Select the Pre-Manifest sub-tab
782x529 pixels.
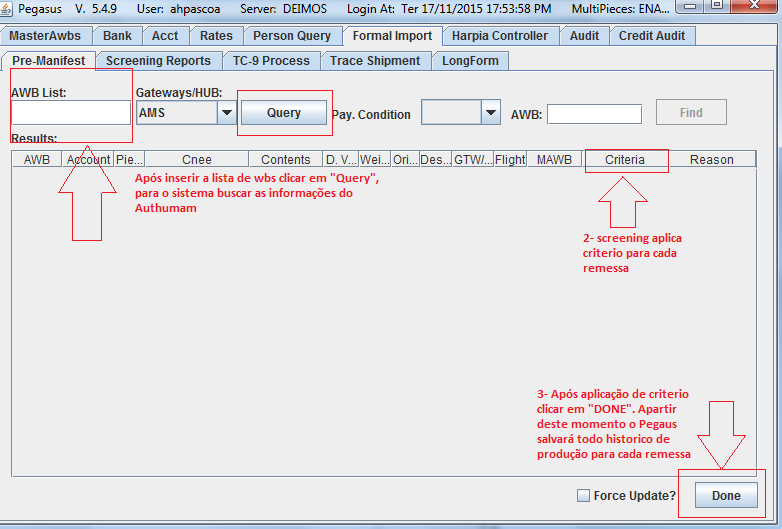coord(48,60)
